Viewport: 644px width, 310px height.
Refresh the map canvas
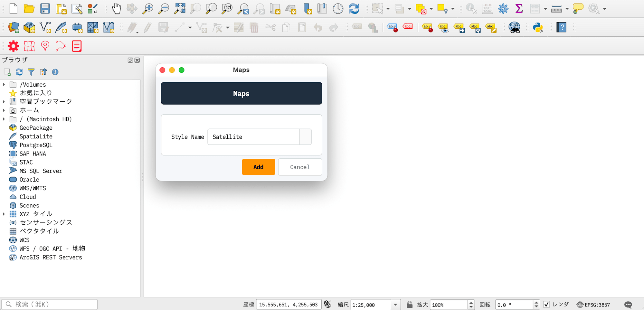click(354, 9)
